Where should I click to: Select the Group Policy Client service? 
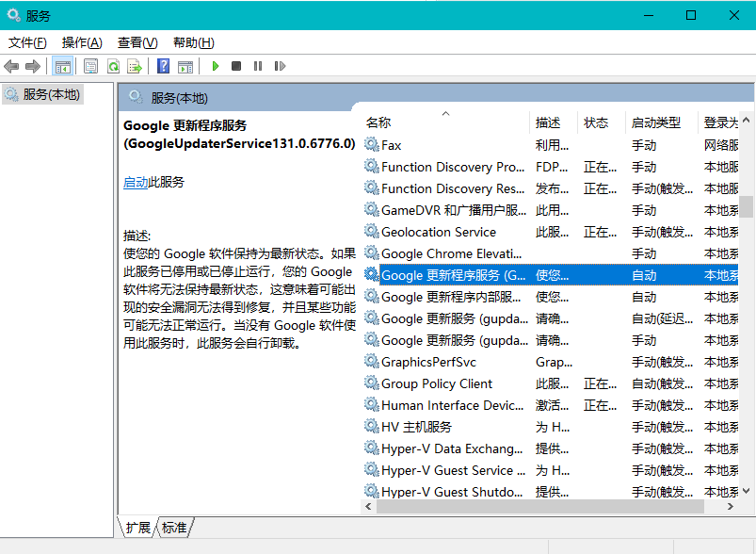551,383
